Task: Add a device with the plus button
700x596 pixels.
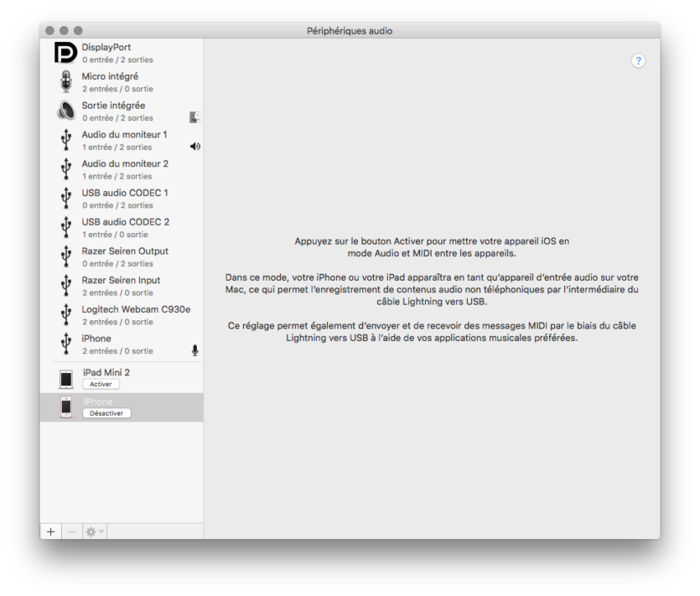Action: coord(51,531)
